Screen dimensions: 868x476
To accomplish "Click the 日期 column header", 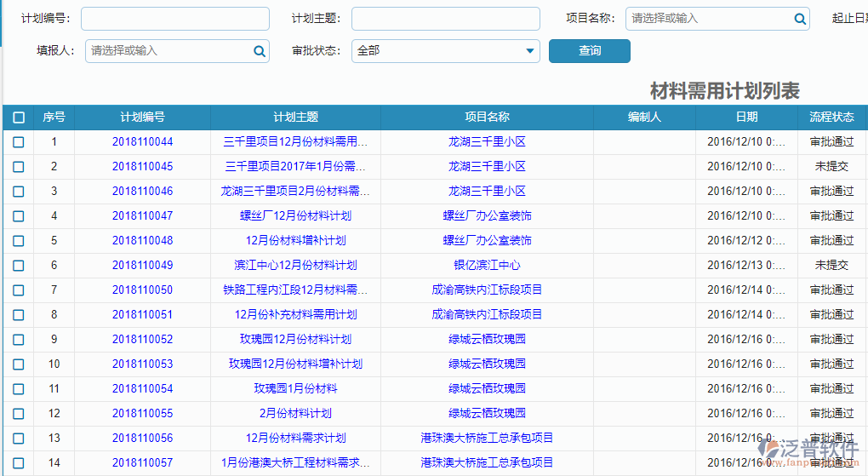I will coord(746,118).
